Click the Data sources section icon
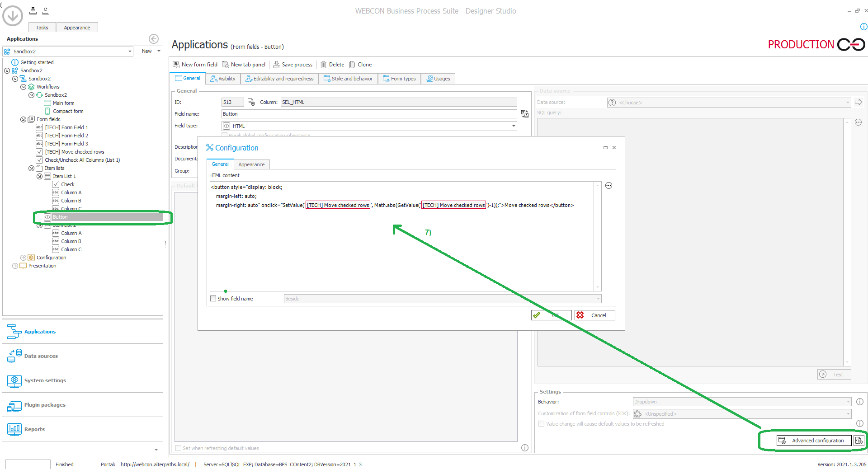868x469 pixels. 14,356
